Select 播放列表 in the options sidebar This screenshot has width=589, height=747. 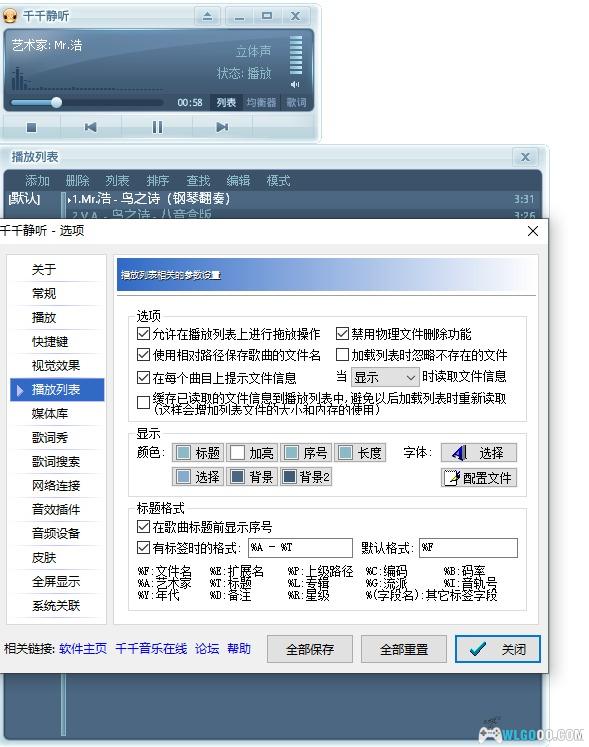(57, 390)
